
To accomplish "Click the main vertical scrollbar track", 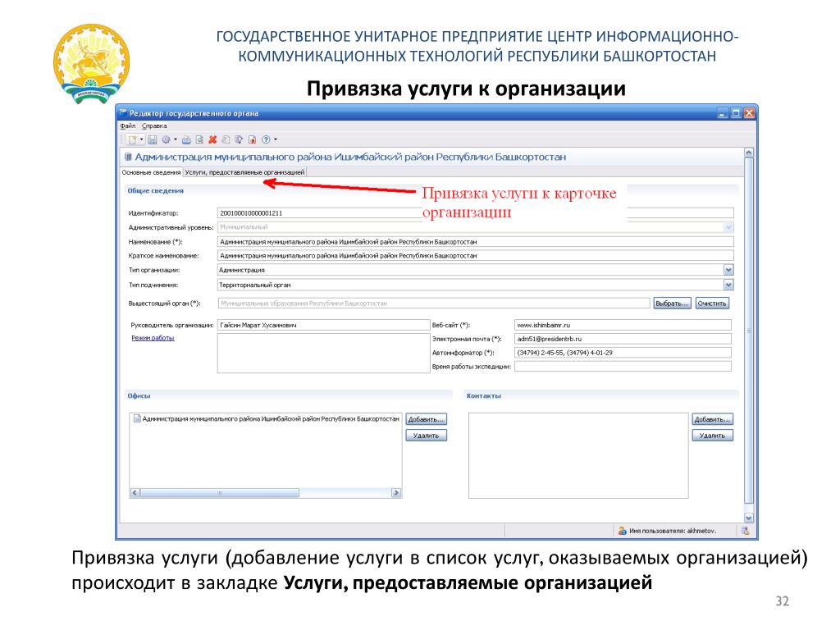I will [748, 336].
